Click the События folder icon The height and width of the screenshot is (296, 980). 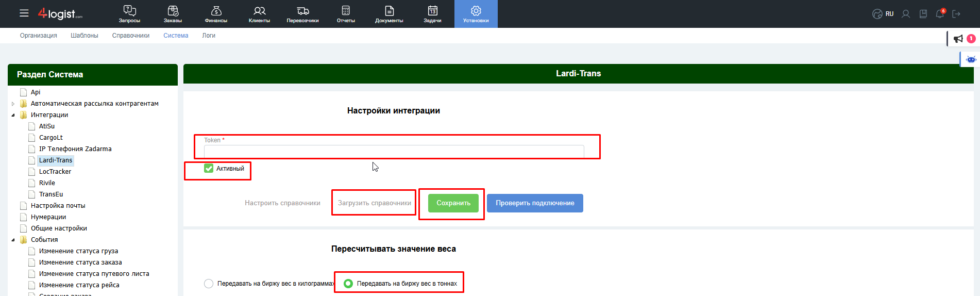23,240
